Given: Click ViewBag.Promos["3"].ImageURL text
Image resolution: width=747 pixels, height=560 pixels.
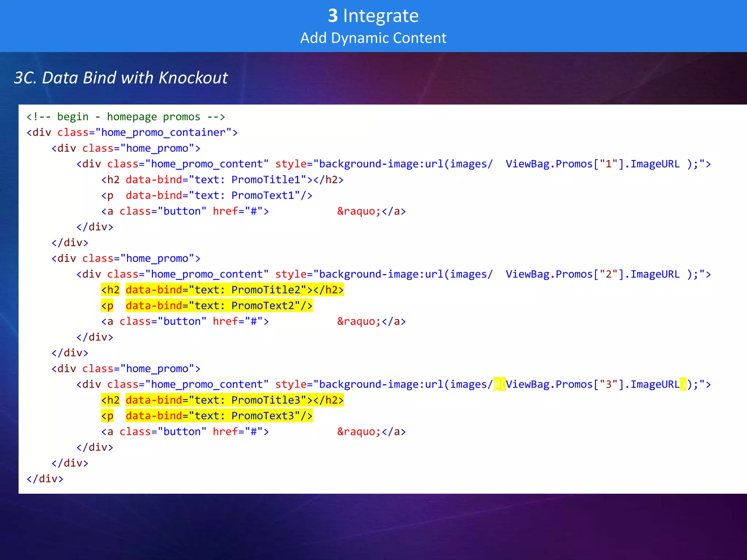Looking at the screenshot, I should [x=593, y=384].
